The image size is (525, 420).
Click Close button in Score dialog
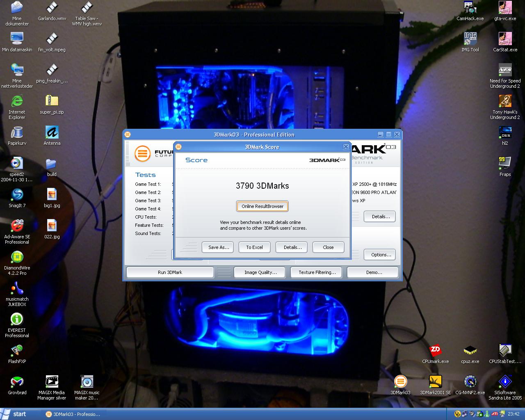pos(328,247)
